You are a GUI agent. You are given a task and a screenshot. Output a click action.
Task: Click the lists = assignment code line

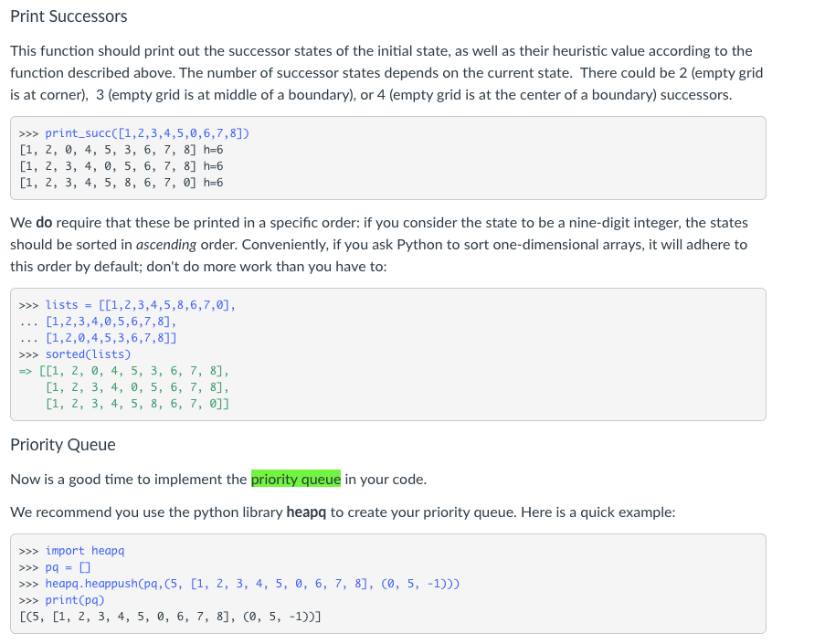tap(127, 305)
